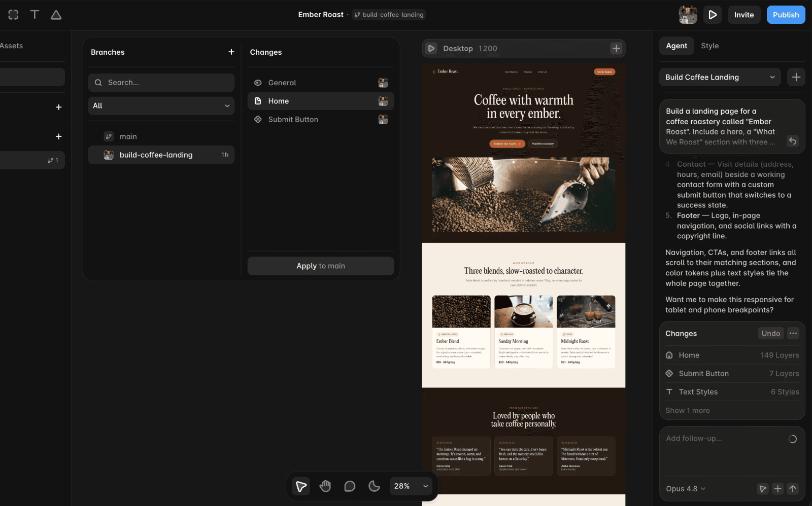Select the Comment tool
Viewport: 812px width, 506px height.
tap(350, 486)
